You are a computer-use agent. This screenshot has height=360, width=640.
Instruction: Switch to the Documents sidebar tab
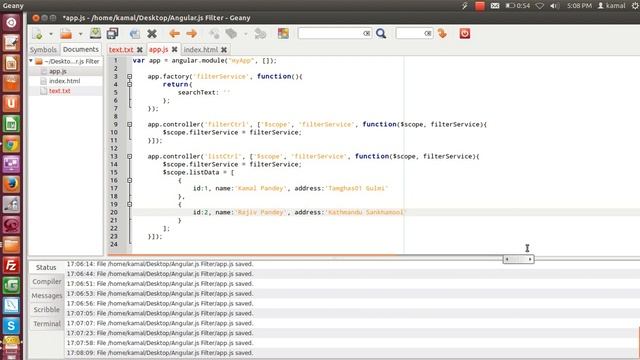tap(81, 49)
